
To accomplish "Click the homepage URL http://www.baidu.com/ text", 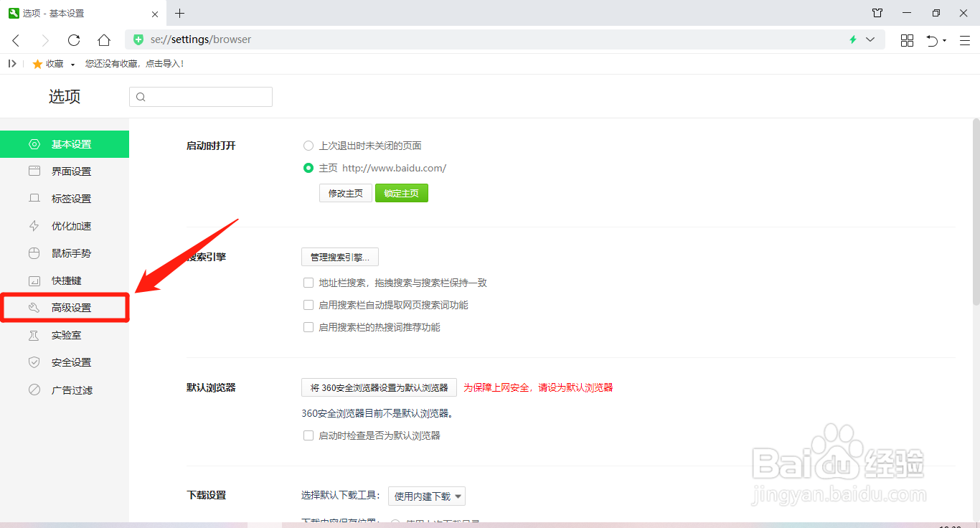I will point(394,168).
